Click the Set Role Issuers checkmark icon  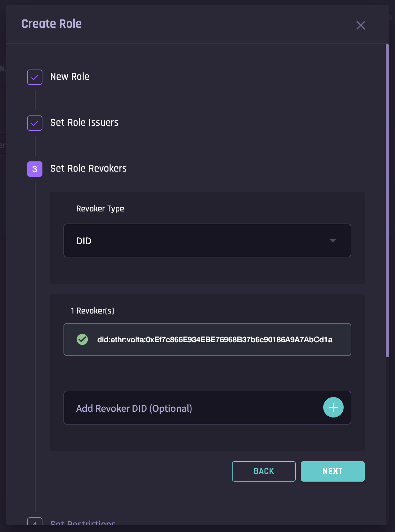(x=35, y=123)
